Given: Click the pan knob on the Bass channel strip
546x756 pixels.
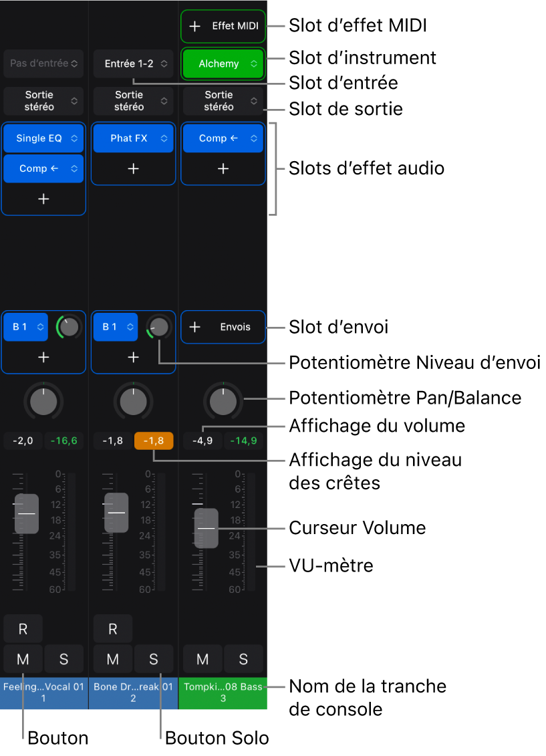Looking at the screenshot, I should (x=223, y=401).
